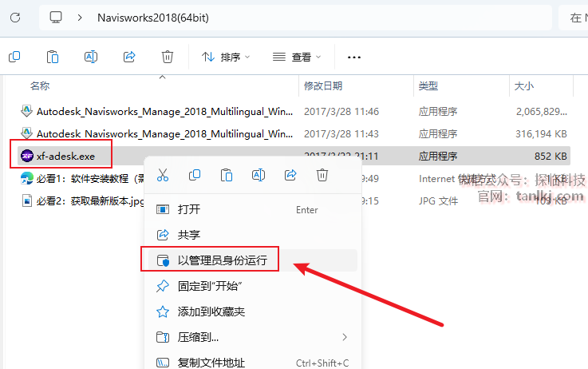Viewport: 588px width, 369px height.
Task: Click the Rename icon in context menu
Action: pos(258,175)
